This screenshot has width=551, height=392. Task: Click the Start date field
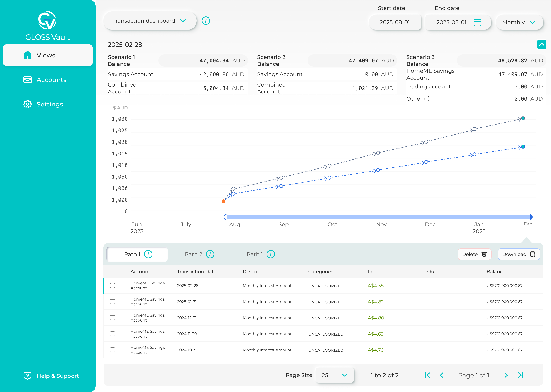395,22
